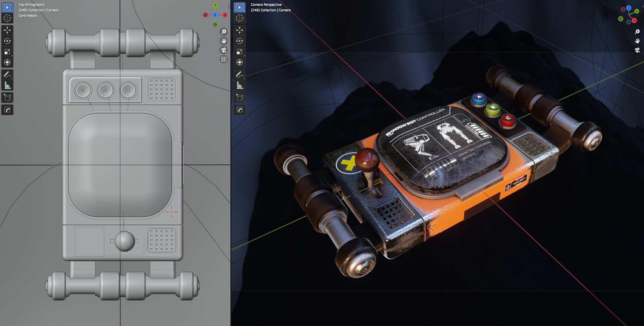The width and height of the screenshot is (644, 326).
Task: Select the Select Box tool in the left viewport
Action: point(7,7)
